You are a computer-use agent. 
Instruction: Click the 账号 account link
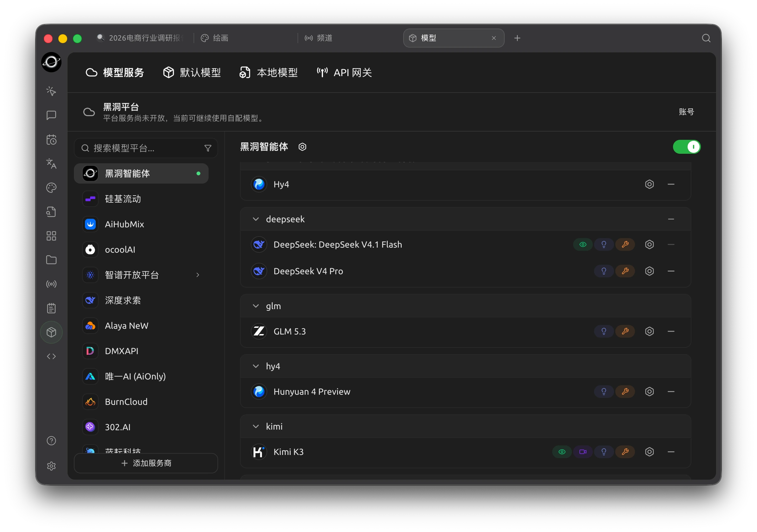pos(686,112)
